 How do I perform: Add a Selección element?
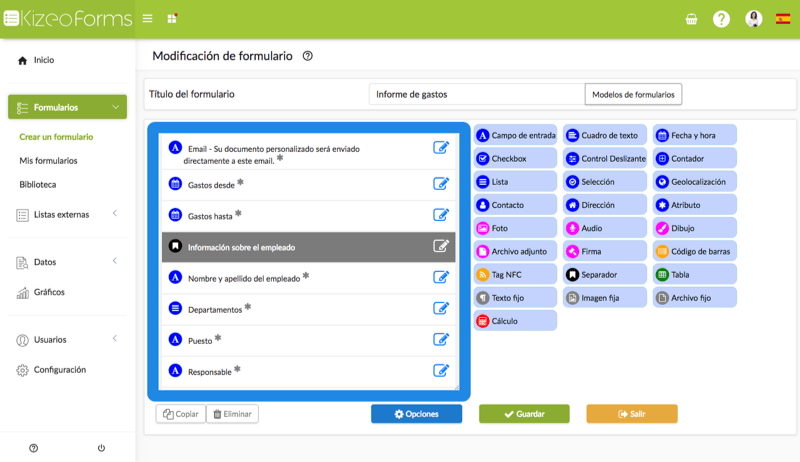coord(605,182)
